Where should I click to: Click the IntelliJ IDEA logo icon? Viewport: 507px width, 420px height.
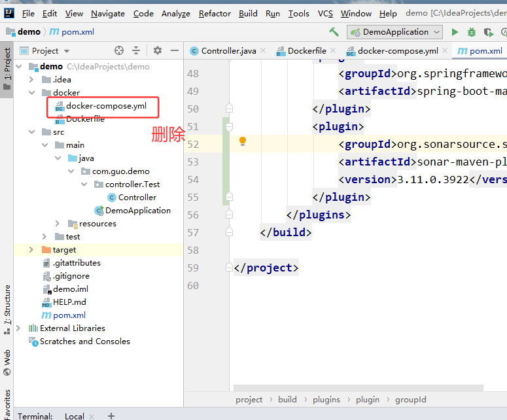[9, 13]
